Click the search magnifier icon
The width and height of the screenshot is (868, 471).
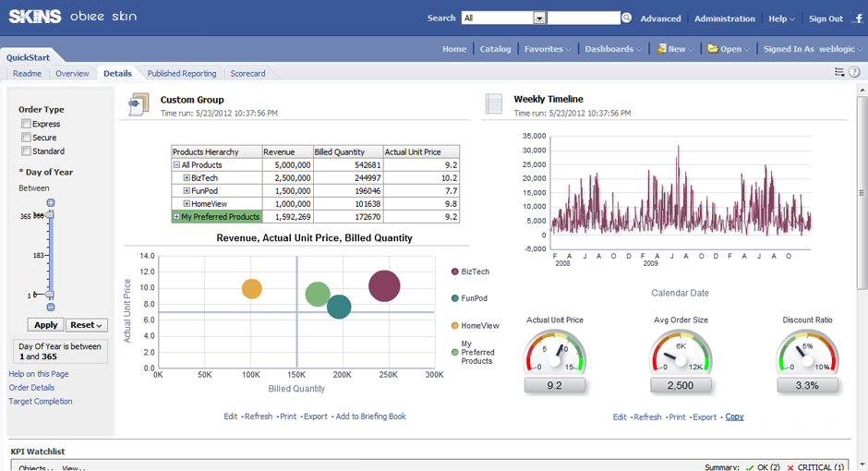[x=627, y=18]
